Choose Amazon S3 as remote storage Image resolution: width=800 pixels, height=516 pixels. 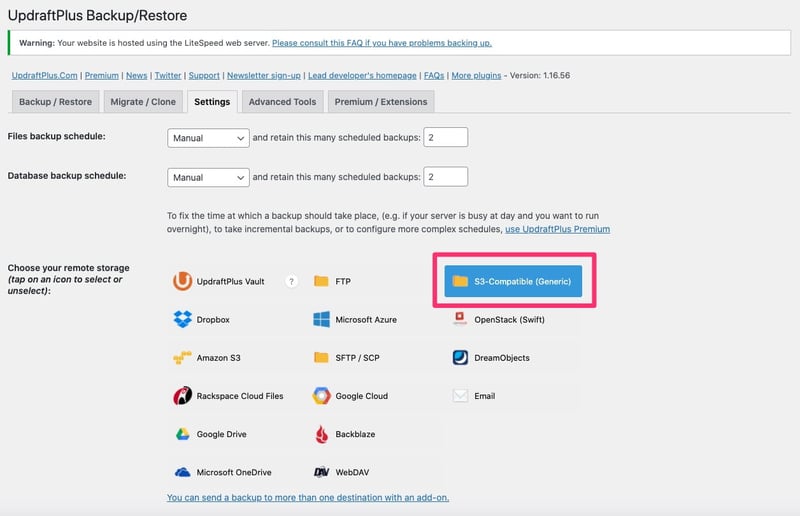182,357
